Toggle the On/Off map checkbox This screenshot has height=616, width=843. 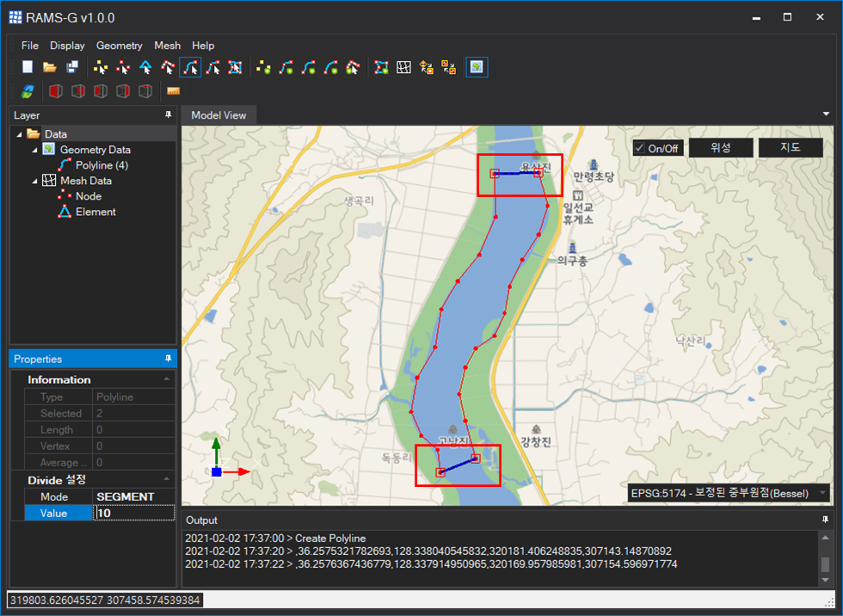point(639,148)
